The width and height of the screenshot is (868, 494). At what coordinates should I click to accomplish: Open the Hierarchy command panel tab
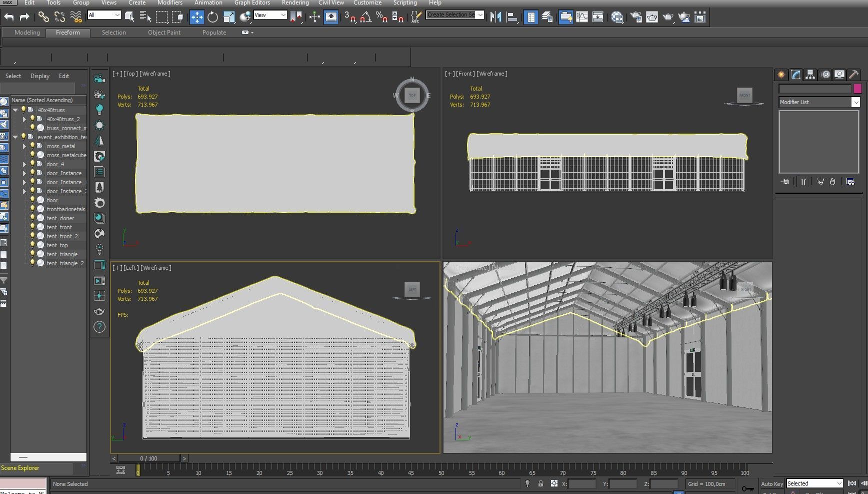point(810,75)
